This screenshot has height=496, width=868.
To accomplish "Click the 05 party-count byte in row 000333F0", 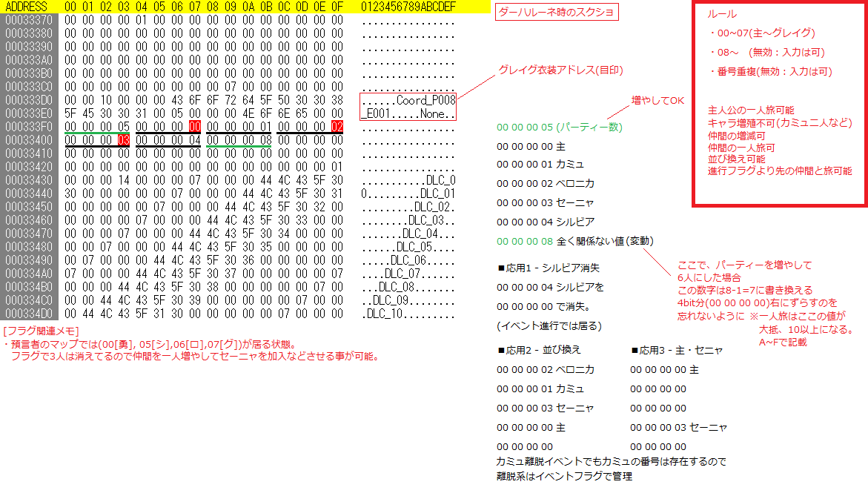I will point(124,127).
